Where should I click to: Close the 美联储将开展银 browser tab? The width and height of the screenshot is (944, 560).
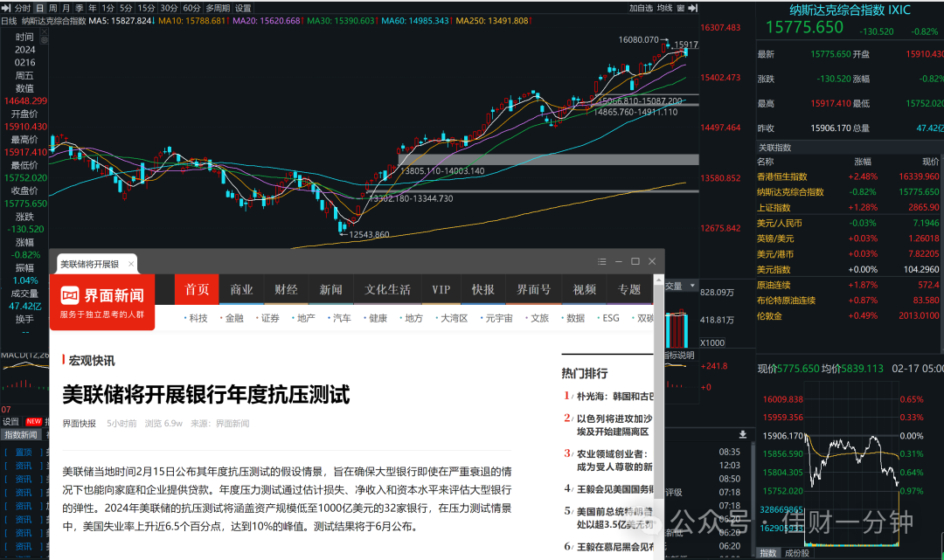coord(130,264)
